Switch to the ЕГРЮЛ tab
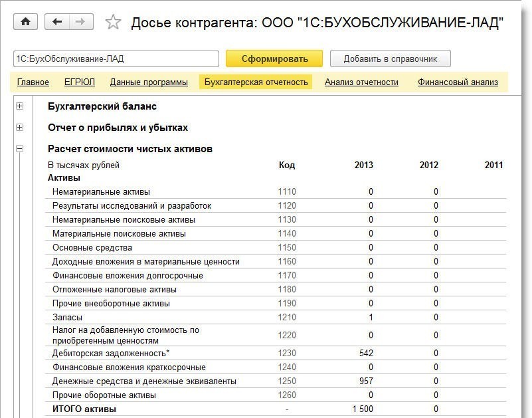Screen dimensions: 532x418 (x=80, y=82)
